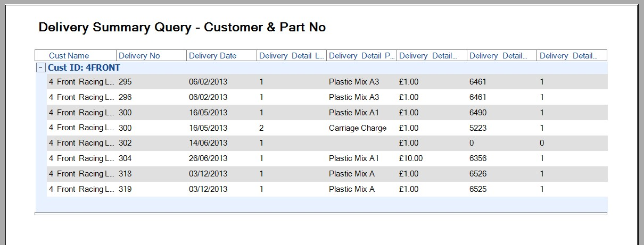Select delivery number 295 cell
This screenshot has width=644, height=245.
[125, 82]
